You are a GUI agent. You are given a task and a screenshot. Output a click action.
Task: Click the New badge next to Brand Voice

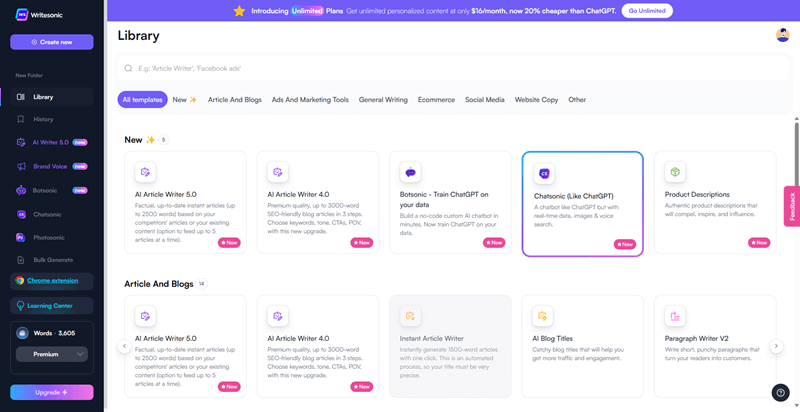tap(80, 166)
